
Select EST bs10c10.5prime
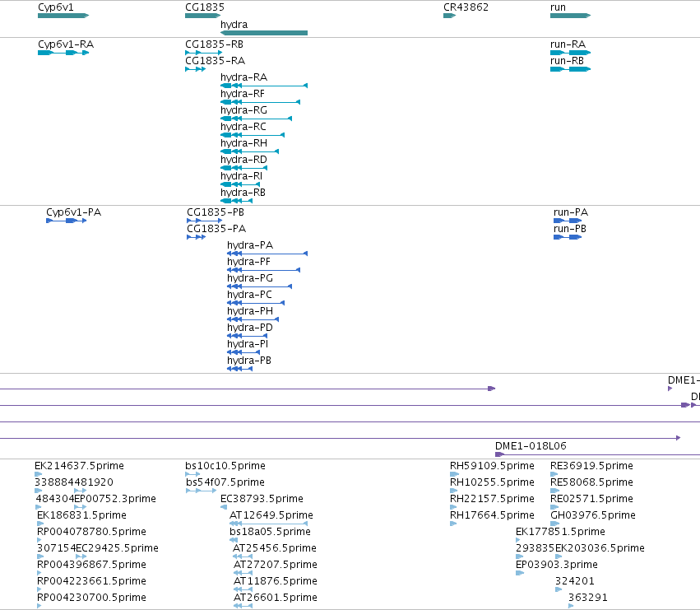coord(225,466)
